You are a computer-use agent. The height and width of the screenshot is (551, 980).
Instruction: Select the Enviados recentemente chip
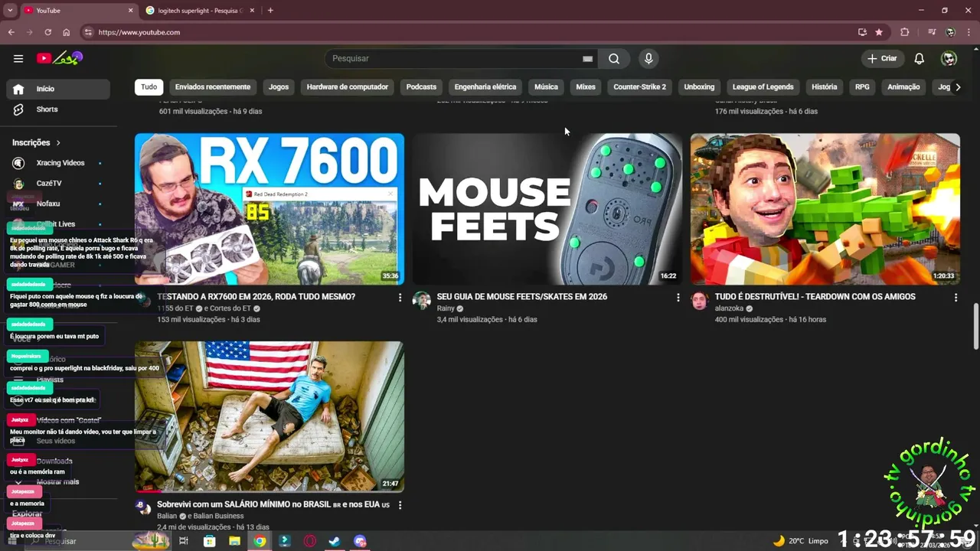pyautogui.click(x=213, y=87)
